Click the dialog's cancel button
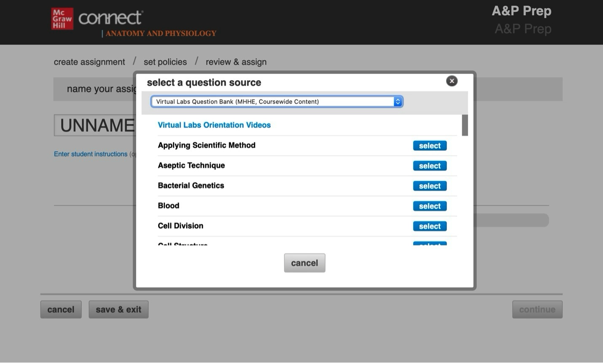 click(x=304, y=263)
